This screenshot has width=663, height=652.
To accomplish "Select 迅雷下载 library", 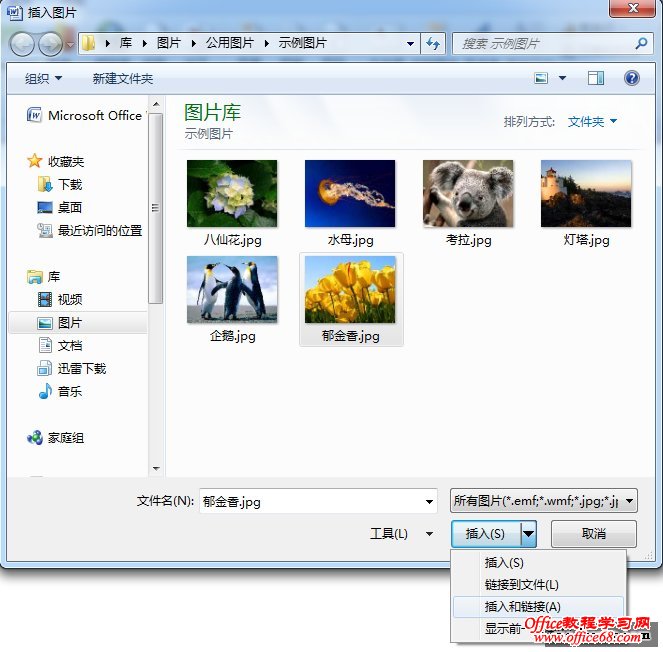I will [72, 368].
